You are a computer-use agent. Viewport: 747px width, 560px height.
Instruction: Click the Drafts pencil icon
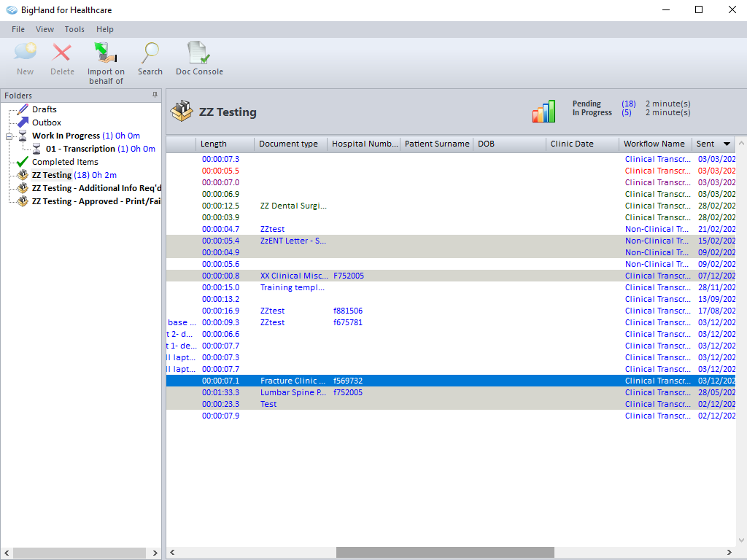[23, 109]
